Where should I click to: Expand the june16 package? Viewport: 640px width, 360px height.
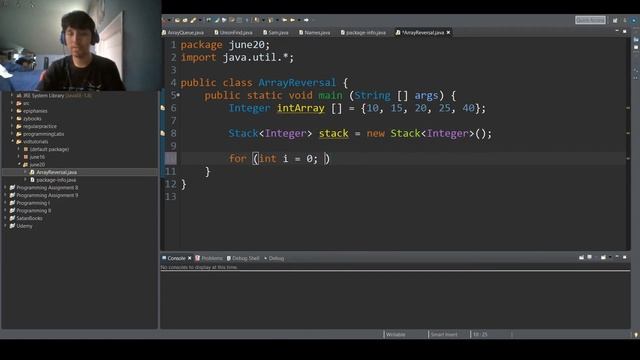click(x=19, y=157)
